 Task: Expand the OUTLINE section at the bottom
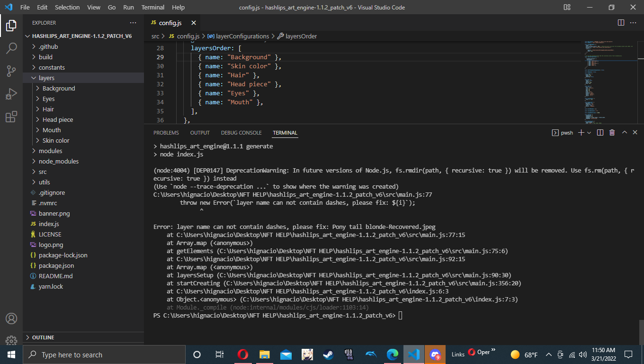click(x=44, y=337)
